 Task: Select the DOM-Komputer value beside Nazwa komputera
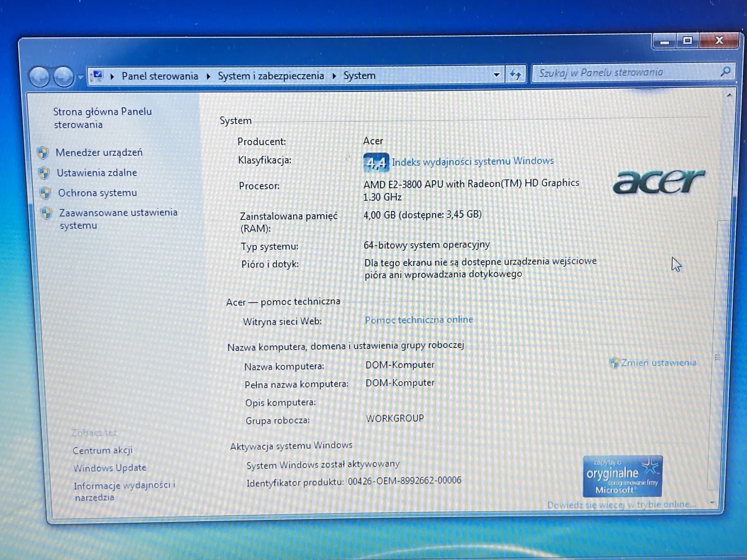400,365
